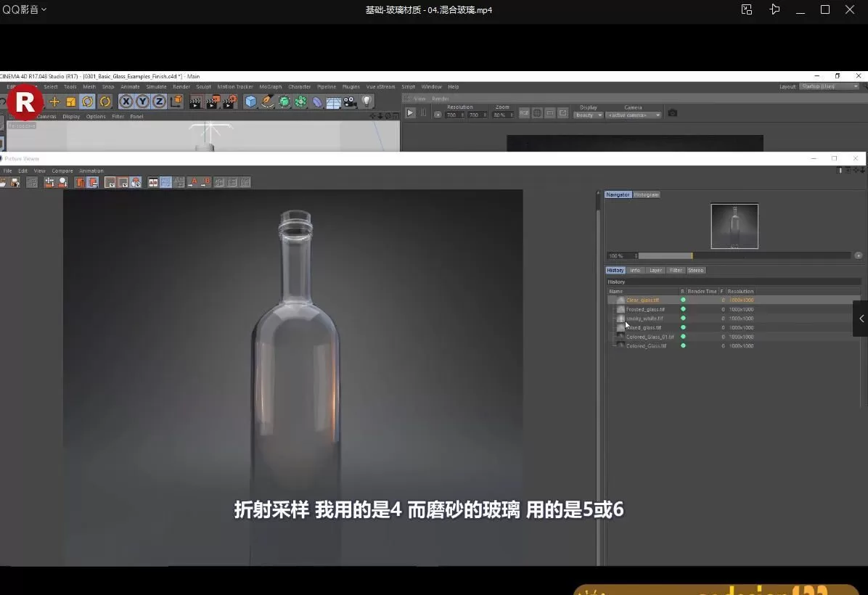Open the Display beauty dropdown
Viewport: 868px width, 595px height.
coord(588,115)
